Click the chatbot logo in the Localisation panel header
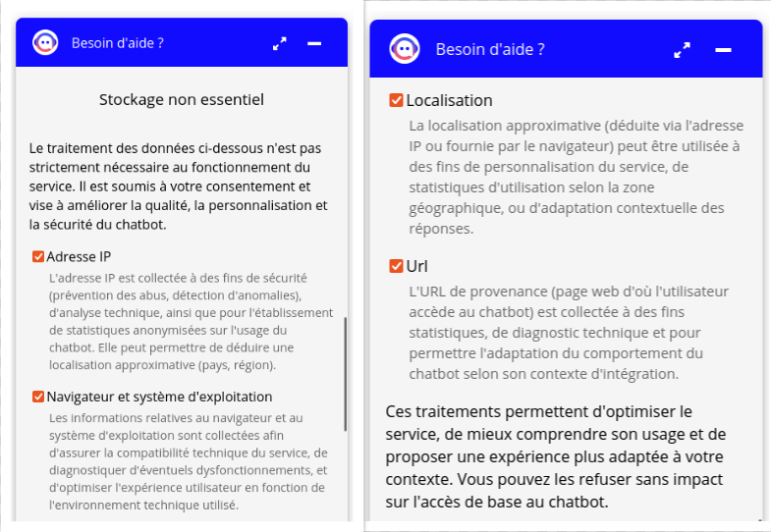This screenshot has height=532, width=771. pyautogui.click(x=404, y=49)
